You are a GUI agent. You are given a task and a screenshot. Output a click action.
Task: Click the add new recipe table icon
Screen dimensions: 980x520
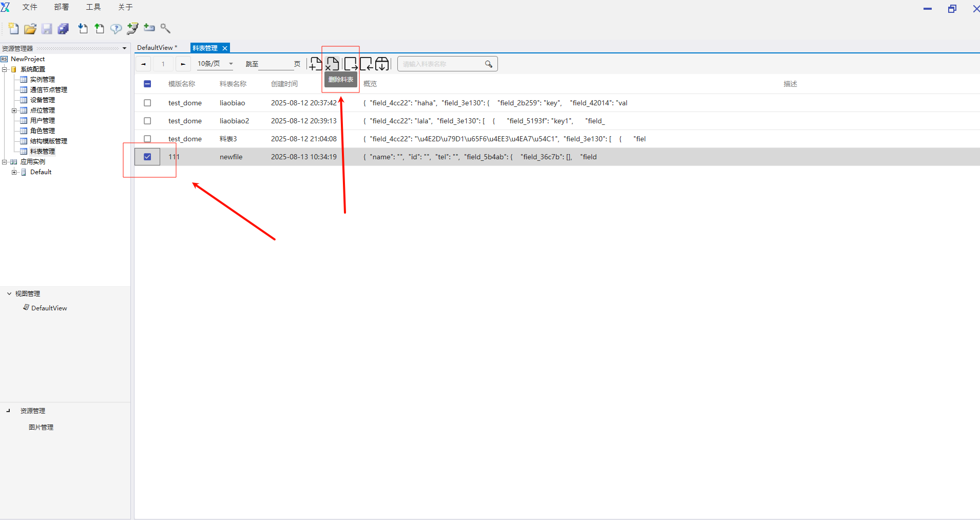(316, 64)
